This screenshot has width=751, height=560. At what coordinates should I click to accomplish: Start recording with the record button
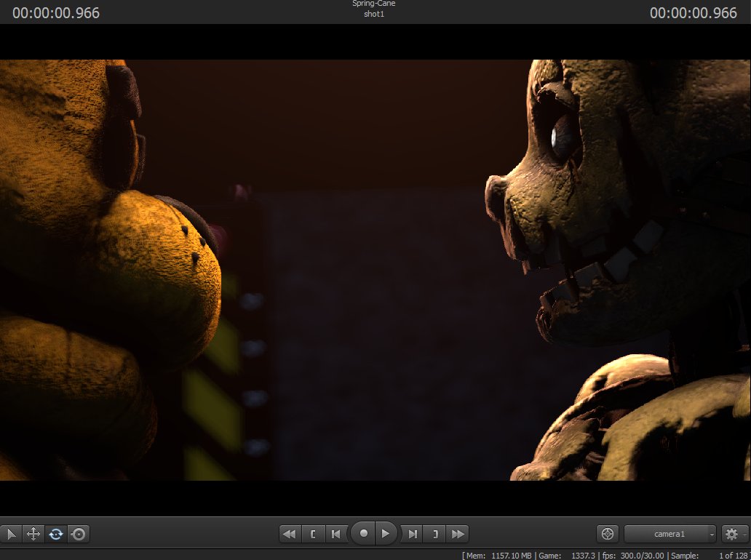363,533
